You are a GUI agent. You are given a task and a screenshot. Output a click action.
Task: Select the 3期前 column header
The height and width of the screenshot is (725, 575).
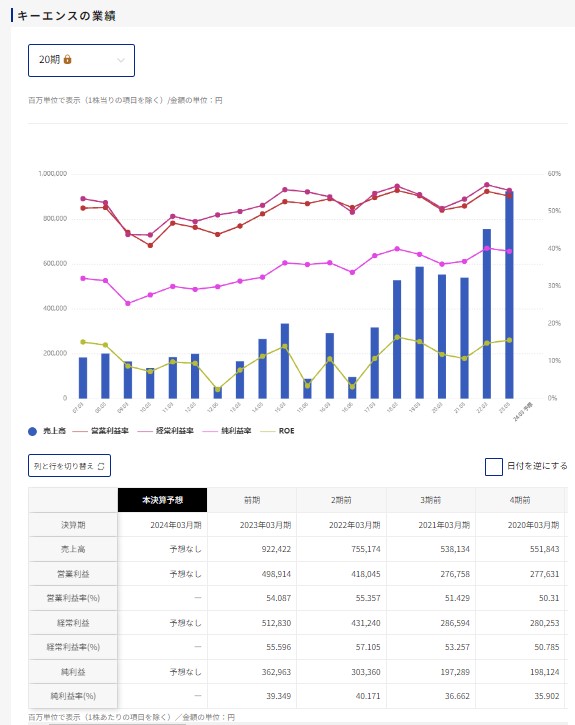431,500
